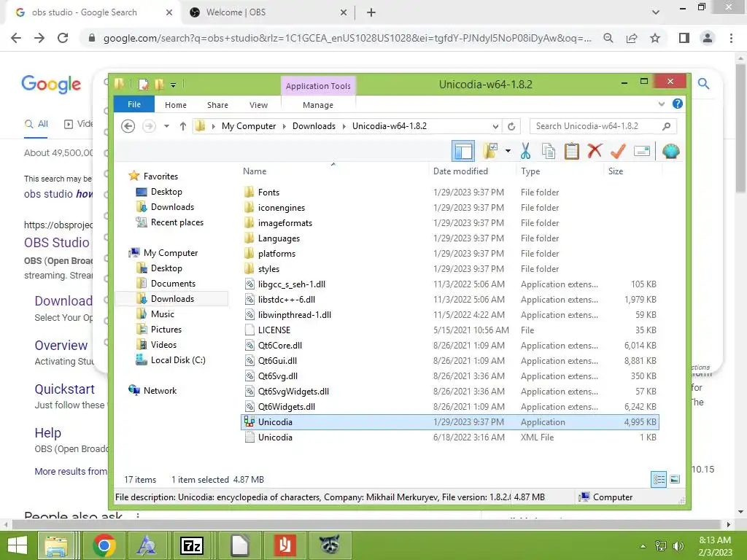The height and width of the screenshot is (560, 747).
Task: Click the Google search magnifier icon
Action: pos(704,84)
